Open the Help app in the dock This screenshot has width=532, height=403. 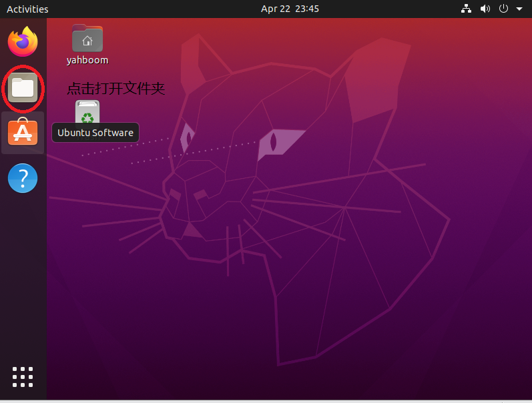23,178
